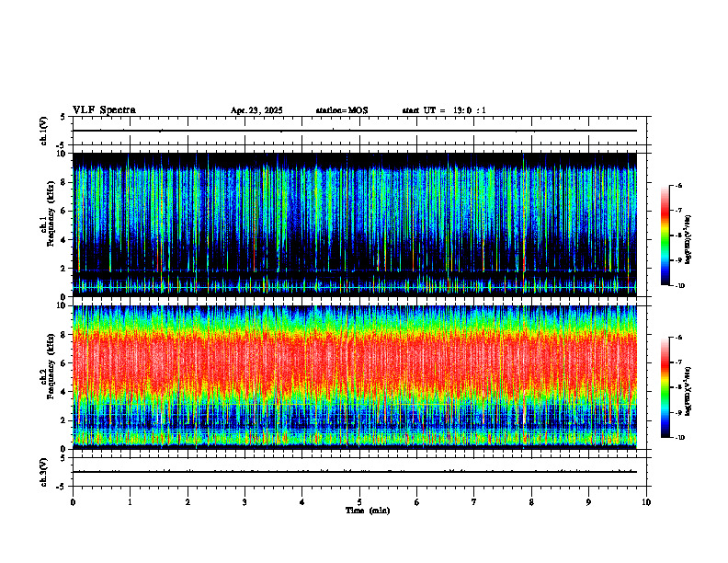The image size is (728, 563).
Task: Click the "start UT = 13: 0 : 1" text
Action: tap(444, 110)
